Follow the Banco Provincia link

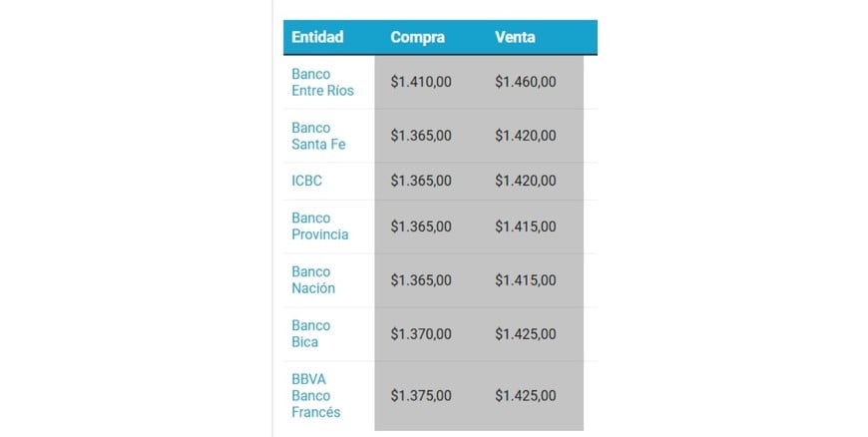point(319,225)
